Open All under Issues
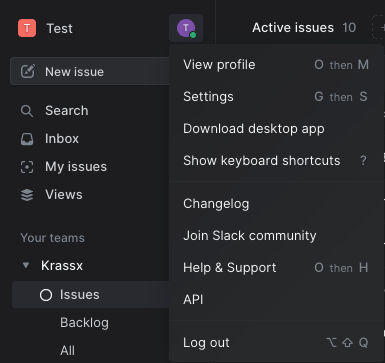Viewport: 385px width, 363px height. (x=67, y=351)
